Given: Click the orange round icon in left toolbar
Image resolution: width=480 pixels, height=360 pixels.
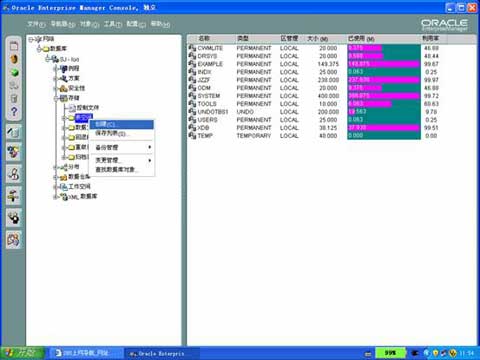Looking at the screenshot, I should [x=14, y=59].
